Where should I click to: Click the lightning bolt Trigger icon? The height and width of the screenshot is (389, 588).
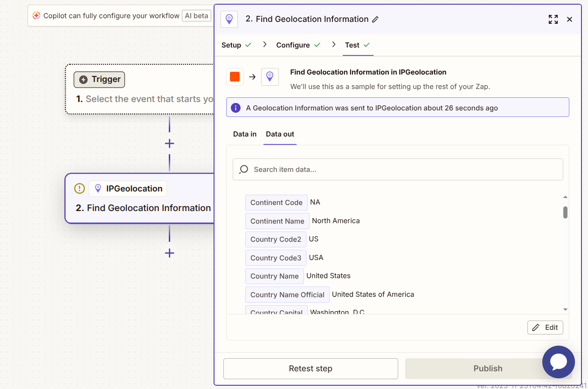[x=83, y=80]
